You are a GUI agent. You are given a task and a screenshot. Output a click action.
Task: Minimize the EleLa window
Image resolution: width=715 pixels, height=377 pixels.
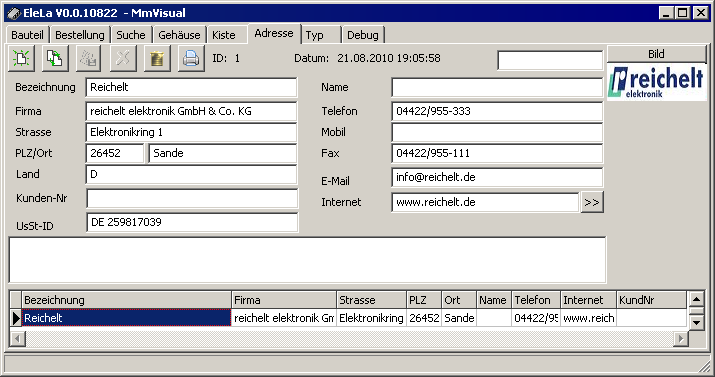pos(666,13)
